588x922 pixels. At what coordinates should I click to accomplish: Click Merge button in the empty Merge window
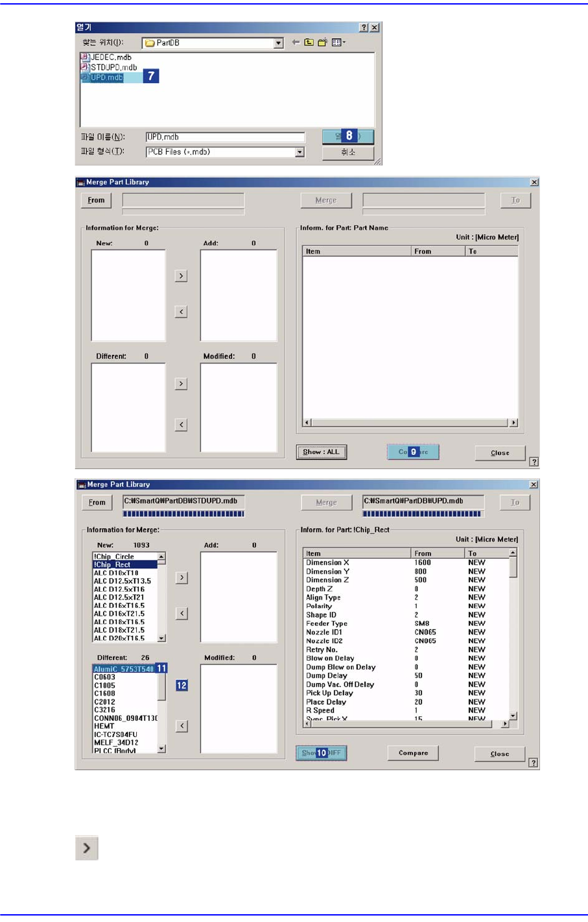click(x=326, y=200)
